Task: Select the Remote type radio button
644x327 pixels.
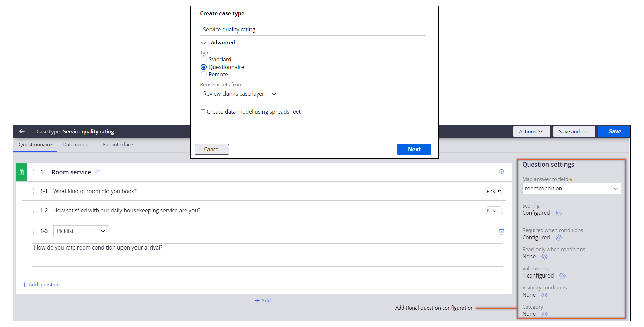Action: (x=204, y=74)
